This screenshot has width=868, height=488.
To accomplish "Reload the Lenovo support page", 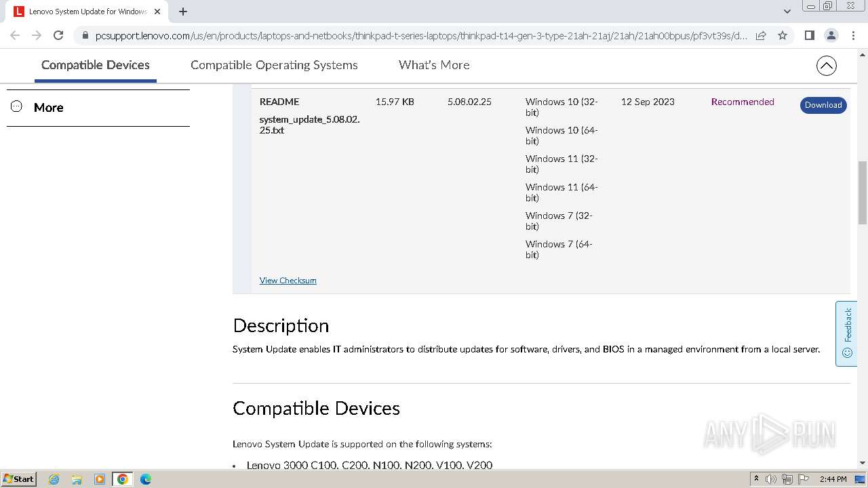I will [x=58, y=35].
